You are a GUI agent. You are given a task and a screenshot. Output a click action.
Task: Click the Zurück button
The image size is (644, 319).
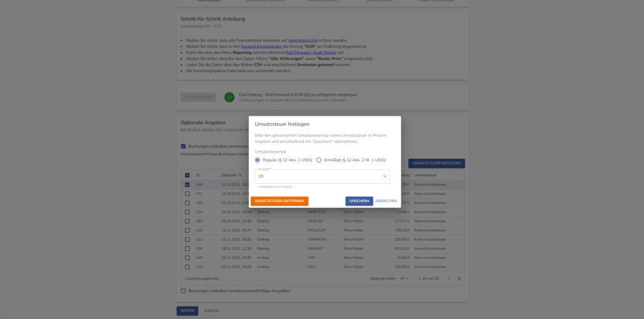point(211,311)
